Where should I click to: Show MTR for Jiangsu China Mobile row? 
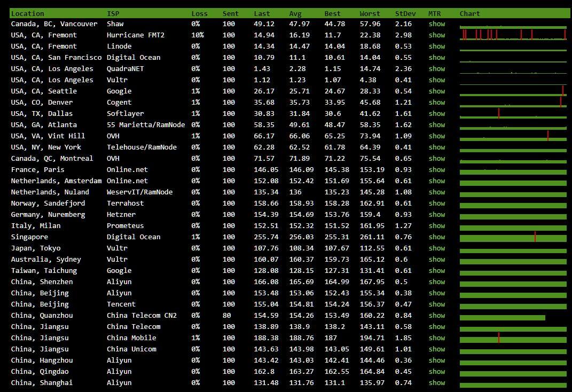pos(437,338)
